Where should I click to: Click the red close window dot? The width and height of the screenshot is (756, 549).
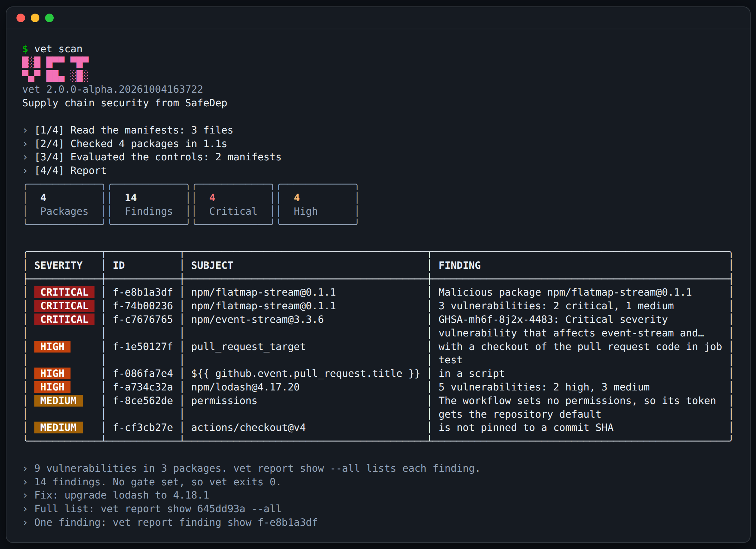[21, 18]
